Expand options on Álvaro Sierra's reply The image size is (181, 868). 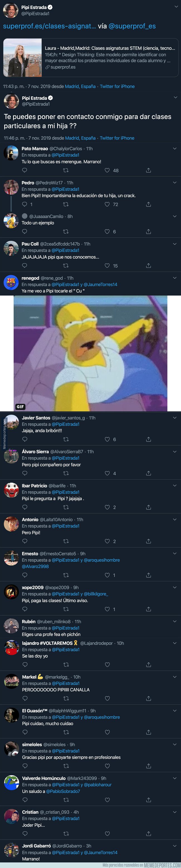click(x=175, y=451)
